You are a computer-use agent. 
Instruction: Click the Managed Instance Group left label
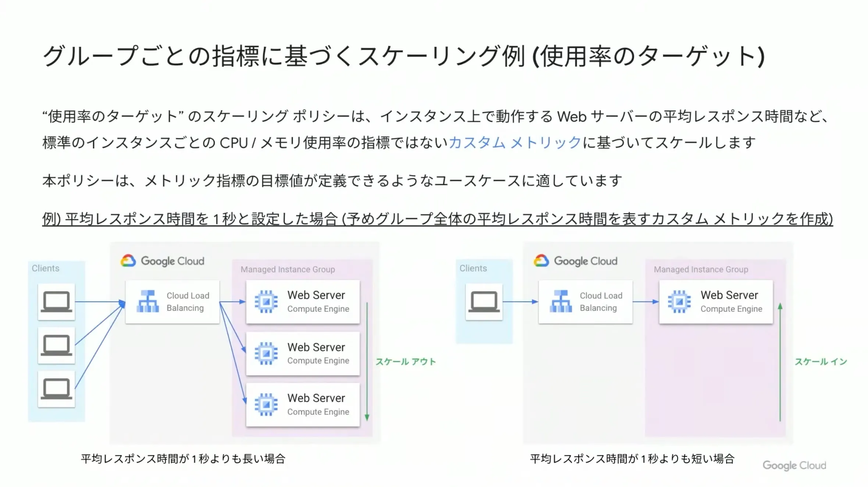[x=288, y=269]
